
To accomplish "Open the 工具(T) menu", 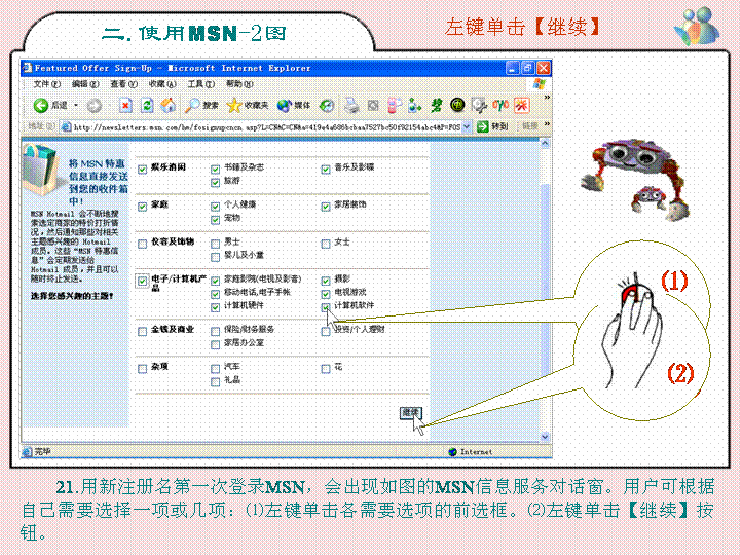I will (201, 84).
